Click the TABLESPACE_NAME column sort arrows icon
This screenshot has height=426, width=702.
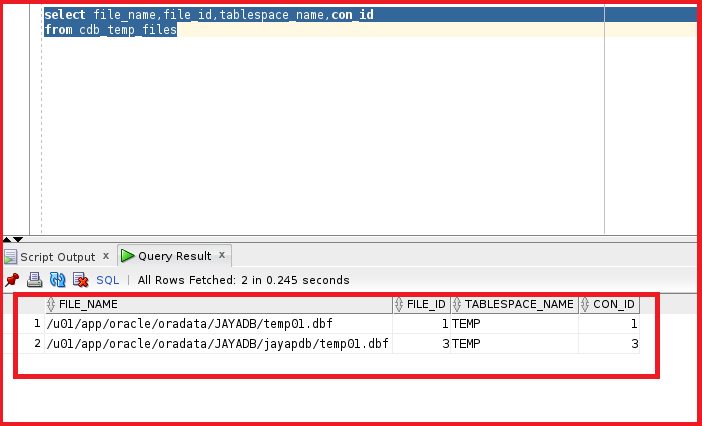point(457,305)
